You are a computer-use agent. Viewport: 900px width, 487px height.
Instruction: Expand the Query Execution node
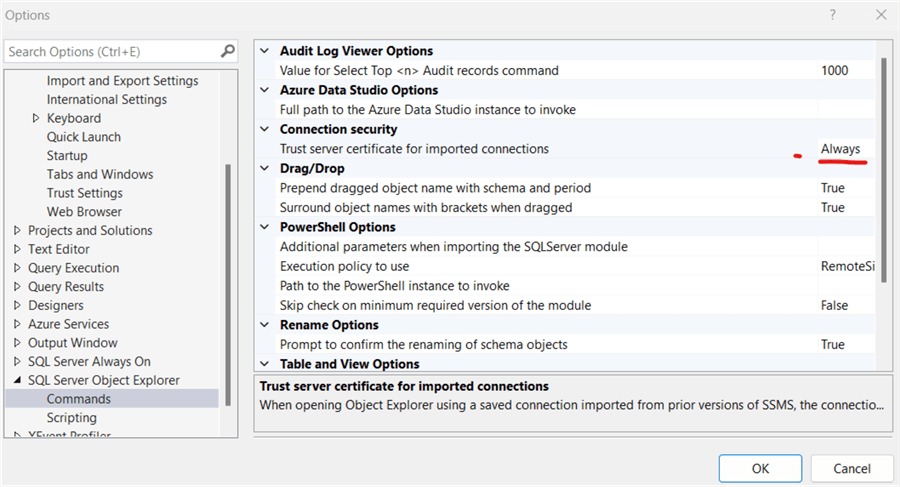tap(17, 268)
